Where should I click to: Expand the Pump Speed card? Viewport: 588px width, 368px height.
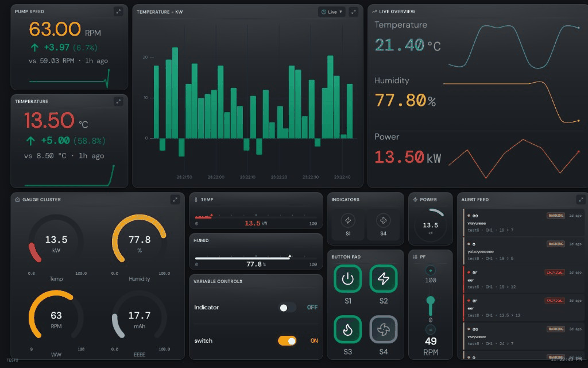click(118, 11)
